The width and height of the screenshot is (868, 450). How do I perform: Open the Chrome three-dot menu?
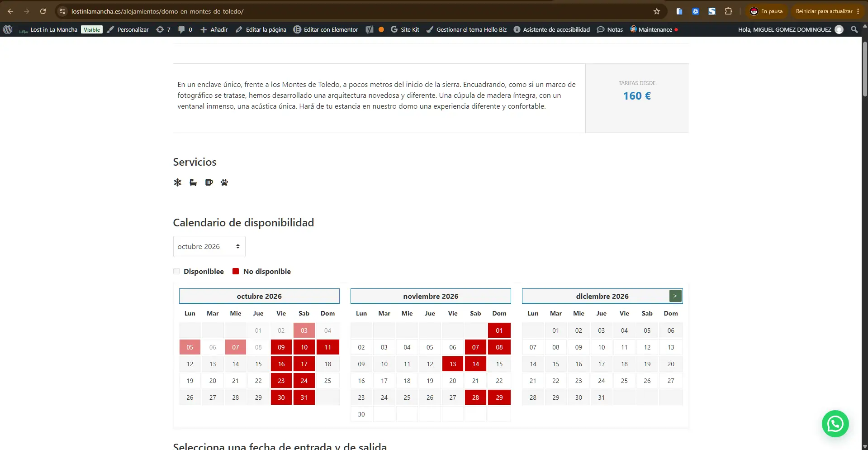coord(858,11)
